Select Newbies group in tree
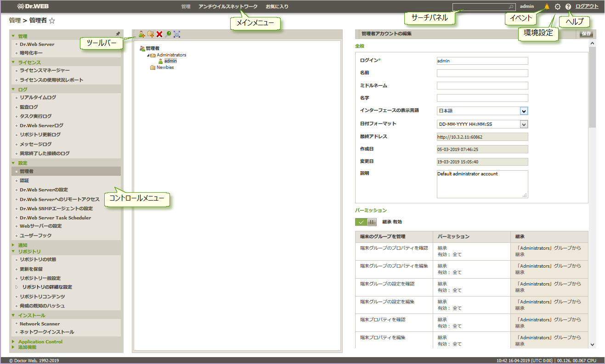The height and width of the screenshot is (364, 605). [165, 67]
